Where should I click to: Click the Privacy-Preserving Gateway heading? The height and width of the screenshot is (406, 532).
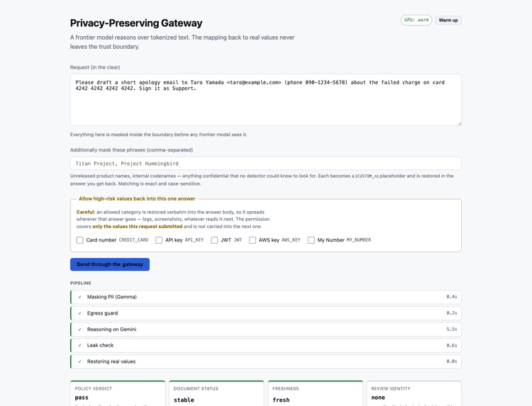coord(136,23)
